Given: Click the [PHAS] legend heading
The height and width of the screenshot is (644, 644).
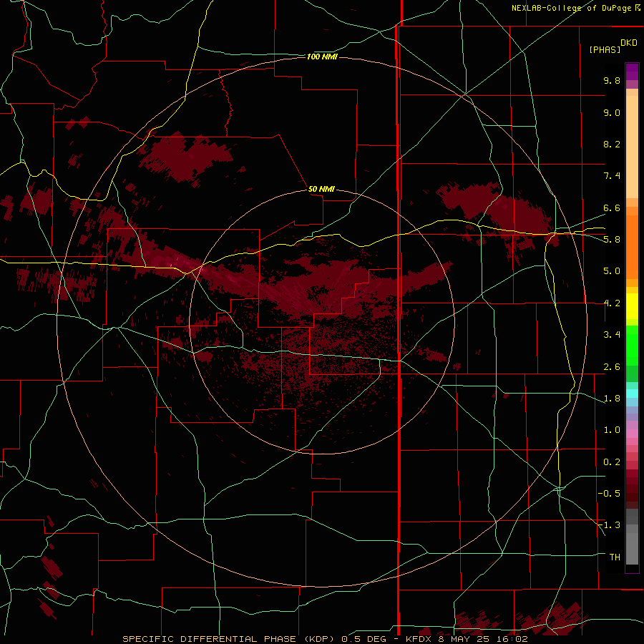Looking at the screenshot, I should click(x=605, y=50).
